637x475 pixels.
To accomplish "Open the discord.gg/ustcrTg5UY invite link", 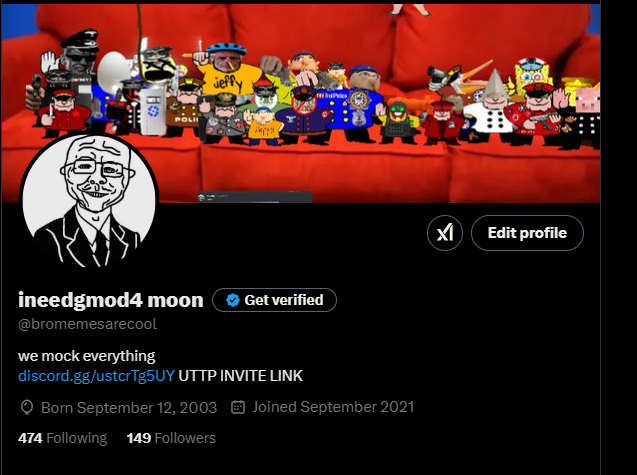I will click(x=96, y=375).
